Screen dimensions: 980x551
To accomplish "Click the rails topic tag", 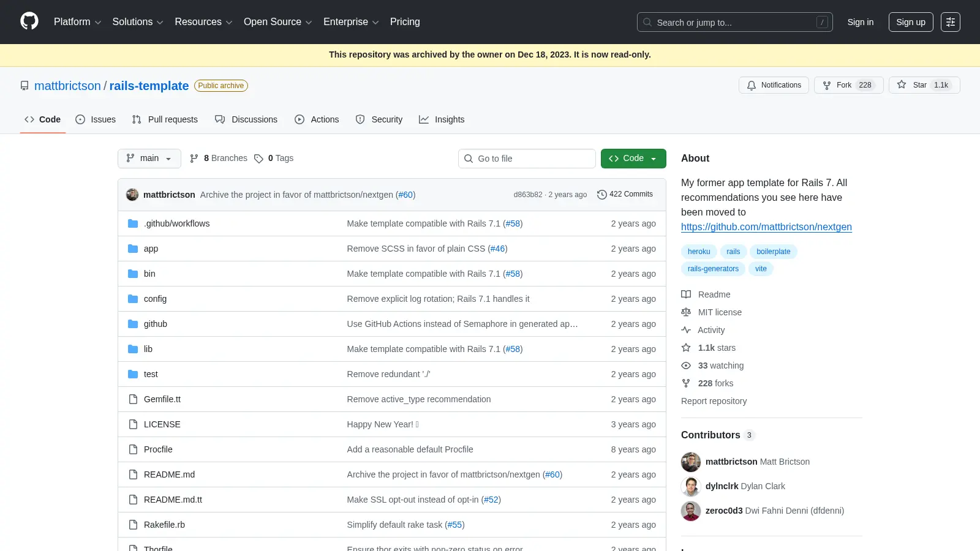I will coord(733,252).
